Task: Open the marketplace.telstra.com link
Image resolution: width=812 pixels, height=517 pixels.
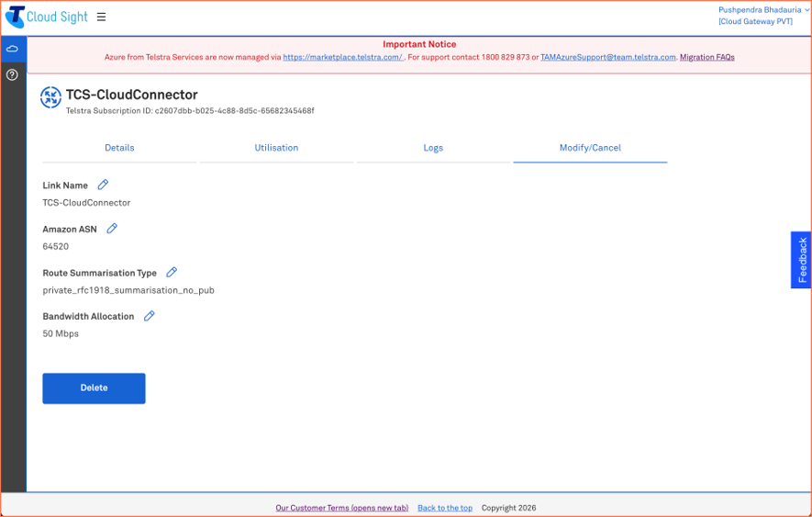Action: pyautogui.click(x=343, y=58)
